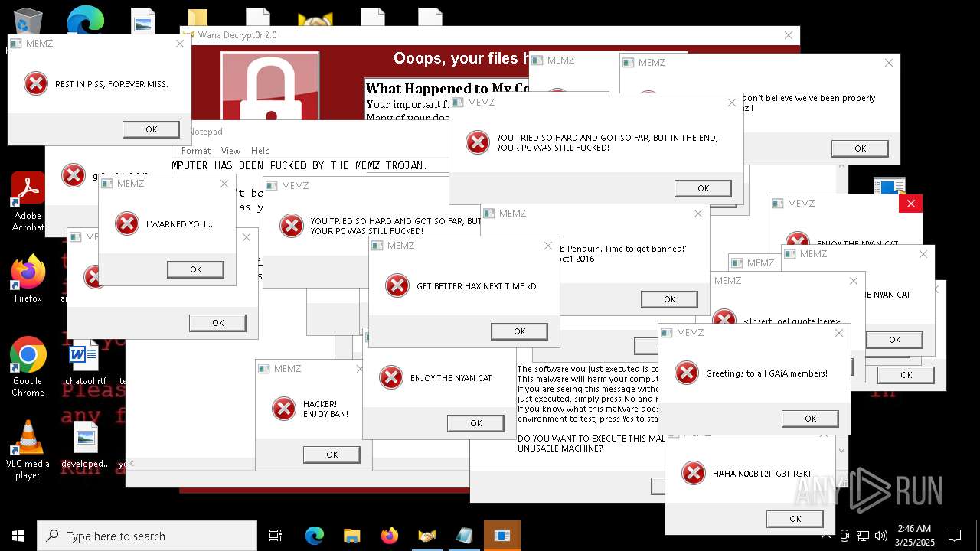Hit the red highlighted close button
This screenshot has height=551, width=980.
point(910,204)
